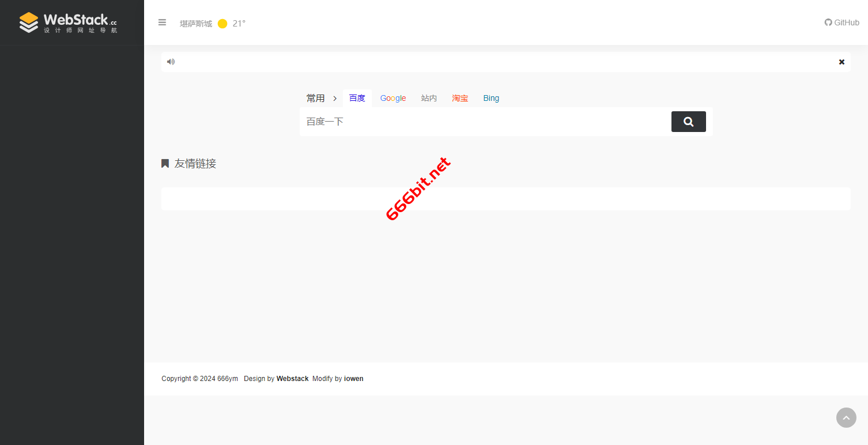Choose the 站内 search option
The height and width of the screenshot is (445, 868).
[x=429, y=98]
